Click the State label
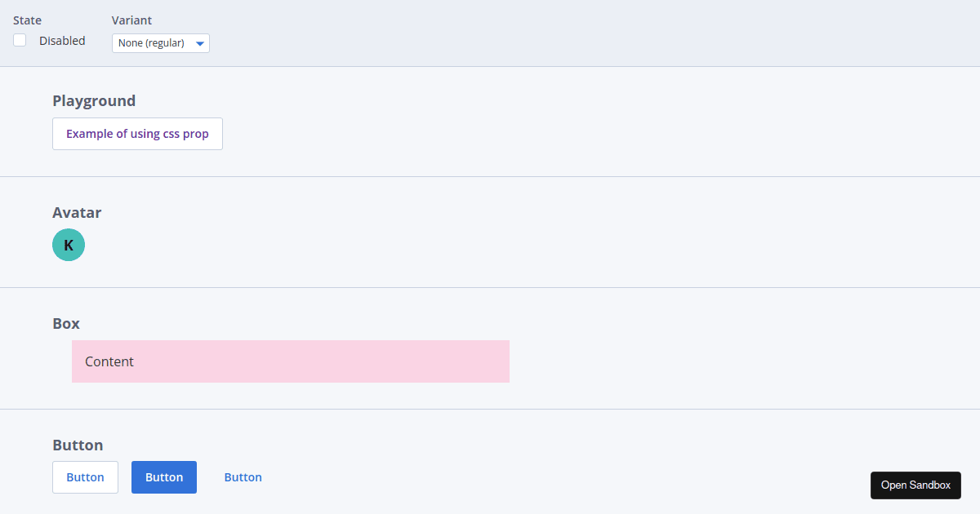 [27, 20]
